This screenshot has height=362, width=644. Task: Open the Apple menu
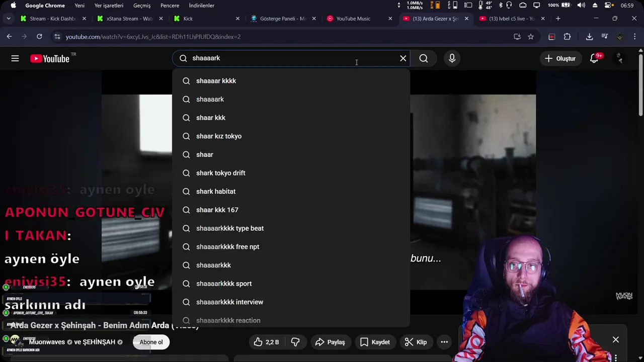(x=14, y=6)
